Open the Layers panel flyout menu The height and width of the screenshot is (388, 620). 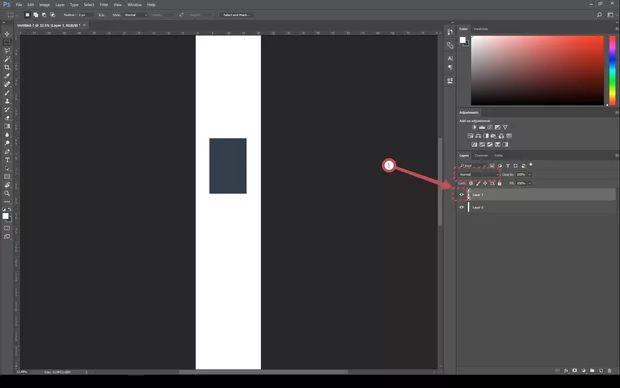[616, 155]
